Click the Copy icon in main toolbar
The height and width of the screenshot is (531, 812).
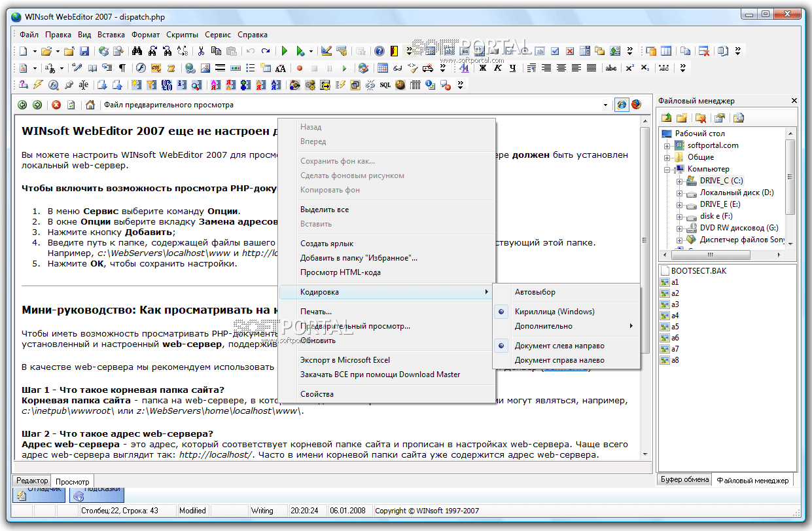point(216,51)
